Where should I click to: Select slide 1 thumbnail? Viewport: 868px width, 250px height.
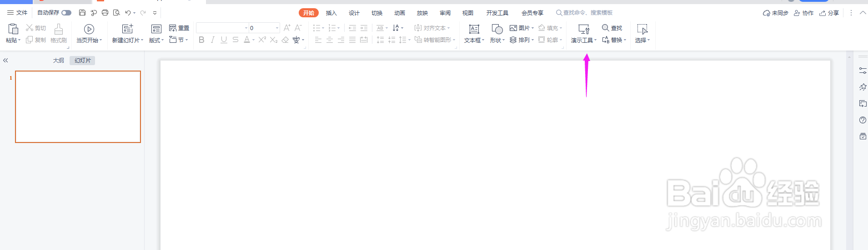[x=78, y=107]
